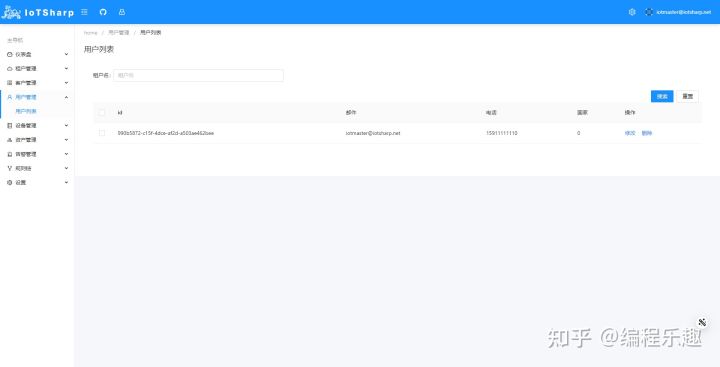
Task: Click the 邮件 column header
Action: coord(351,113)
